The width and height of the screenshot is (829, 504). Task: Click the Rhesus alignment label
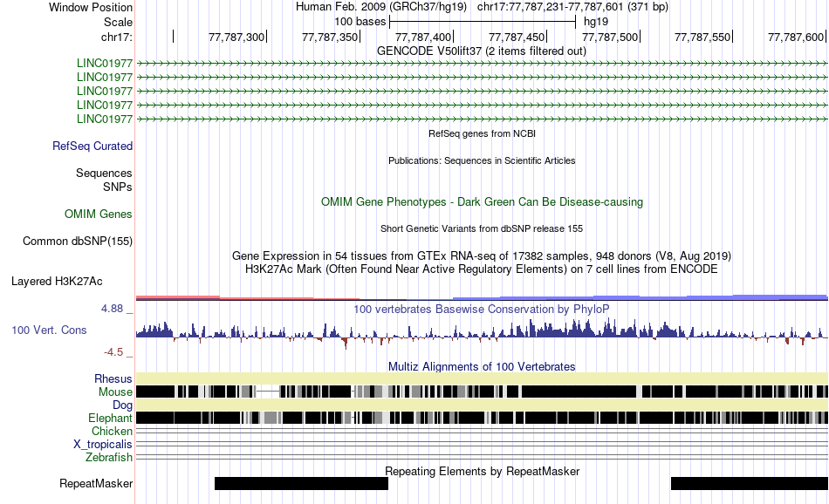click(113, 378)
